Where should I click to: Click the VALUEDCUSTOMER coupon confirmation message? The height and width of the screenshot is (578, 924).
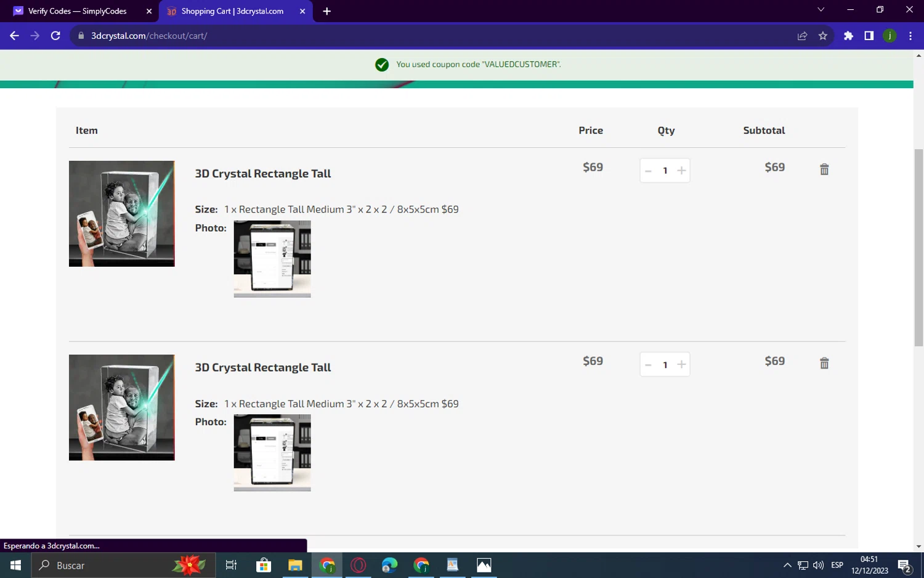(x=478, y=65)
